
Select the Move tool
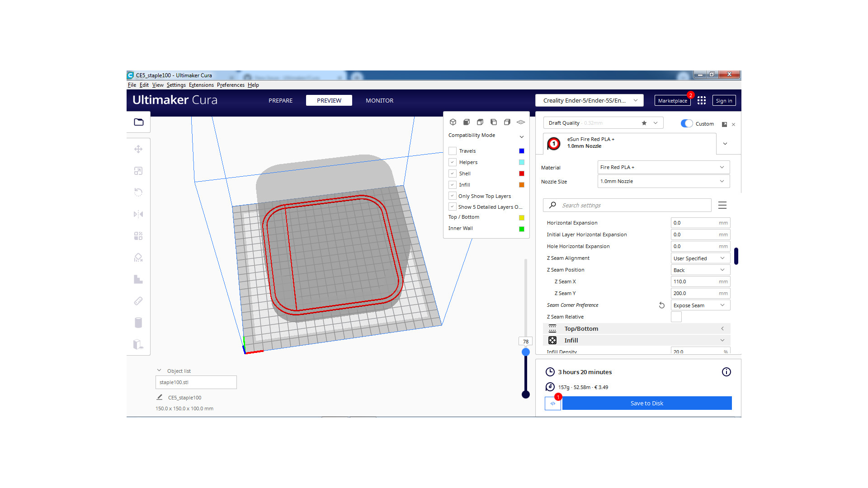138,149
